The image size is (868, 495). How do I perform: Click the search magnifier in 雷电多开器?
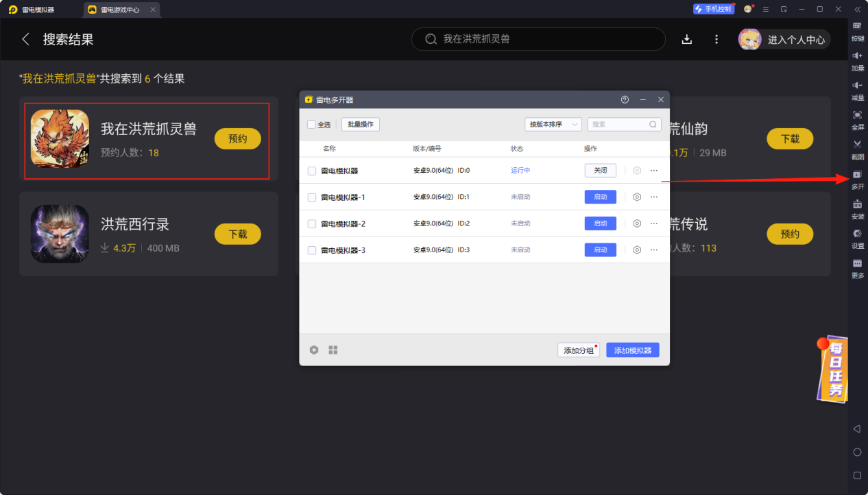click(x=653, y=125)
